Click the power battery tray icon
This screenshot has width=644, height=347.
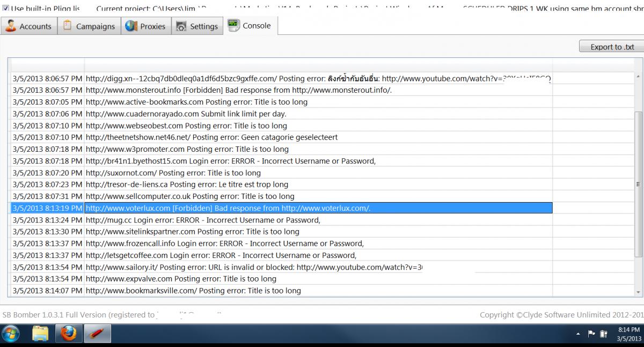point(604,334)
